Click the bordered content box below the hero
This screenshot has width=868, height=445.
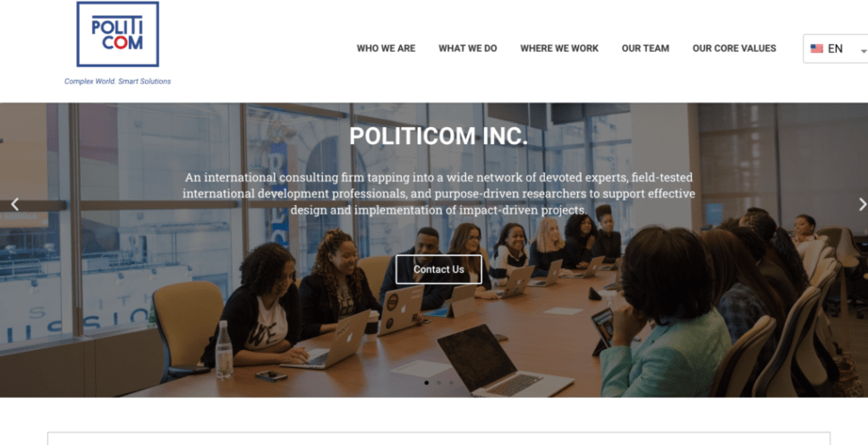pos(438,439)
